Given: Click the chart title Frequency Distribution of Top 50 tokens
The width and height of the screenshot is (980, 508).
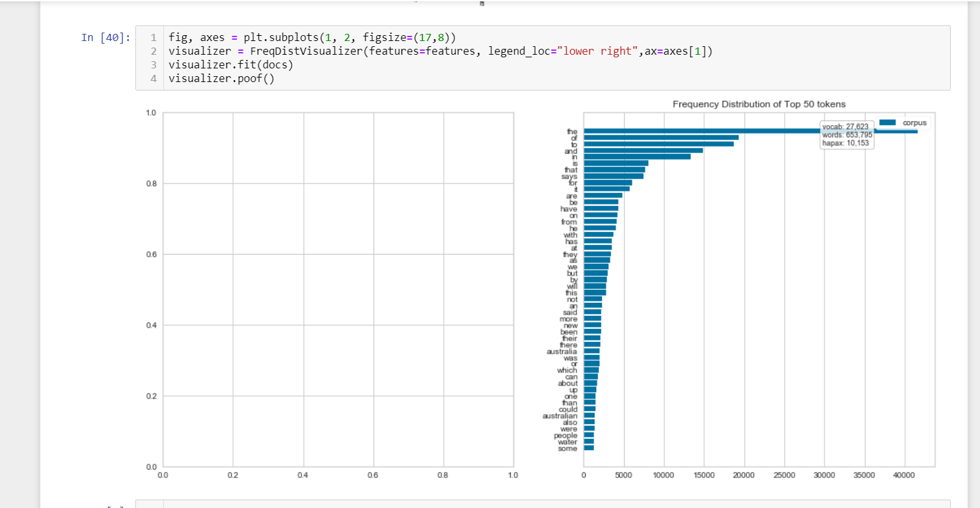Looking at the screenshot, I should 759,104.
